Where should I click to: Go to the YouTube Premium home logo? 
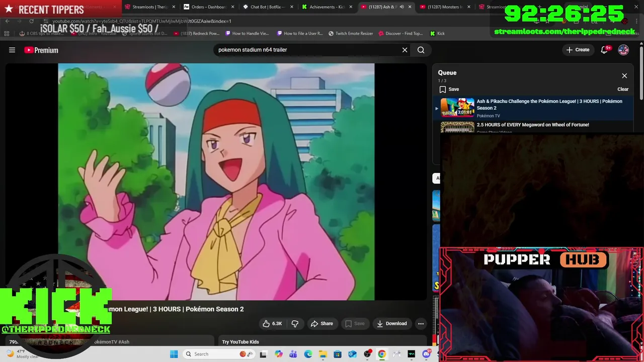pos(41,50)
